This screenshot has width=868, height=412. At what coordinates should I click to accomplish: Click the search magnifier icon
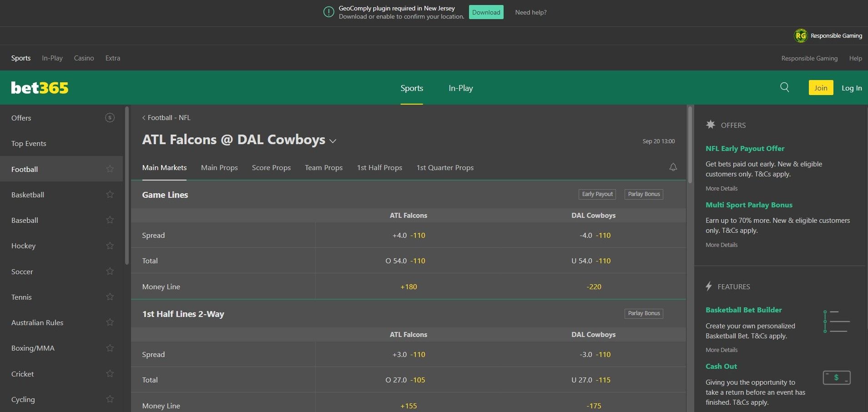point(784,87)
